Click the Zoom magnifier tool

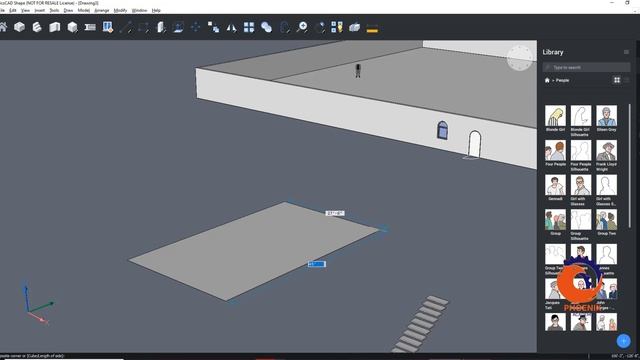click(x=302, y=27)
